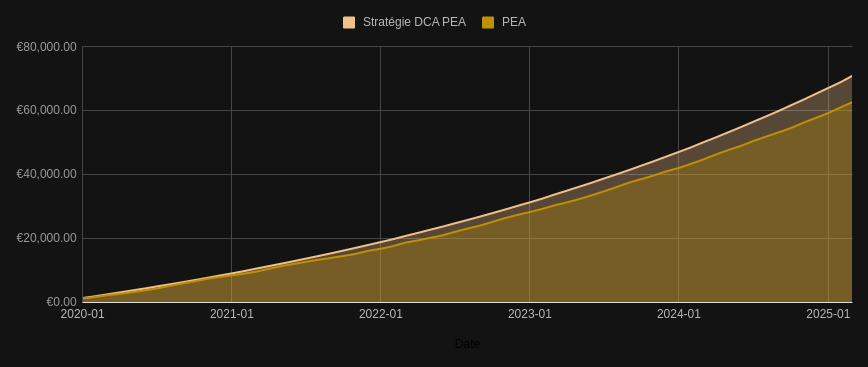Click the 2021-01 x-axis label
868x367 pixels.
click(231, 314)
